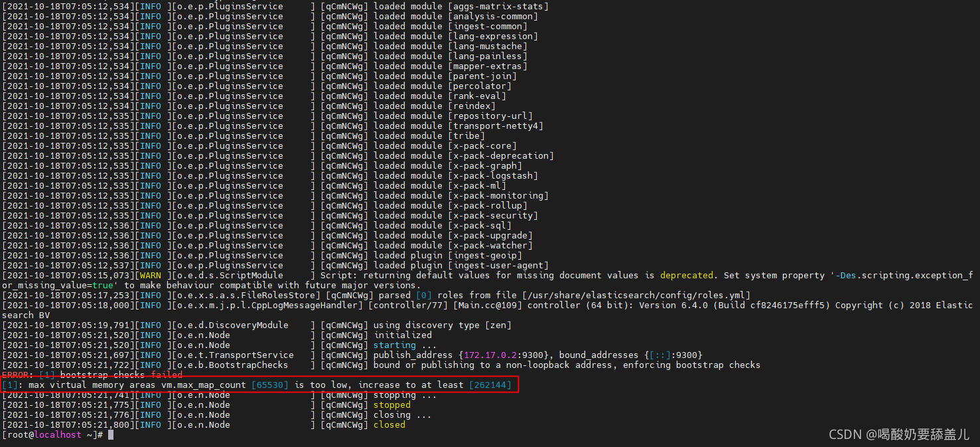Click the module name [lang-mustache]
Image resolution: width=980 pixels, height=447 pixels.
(488, 46)
